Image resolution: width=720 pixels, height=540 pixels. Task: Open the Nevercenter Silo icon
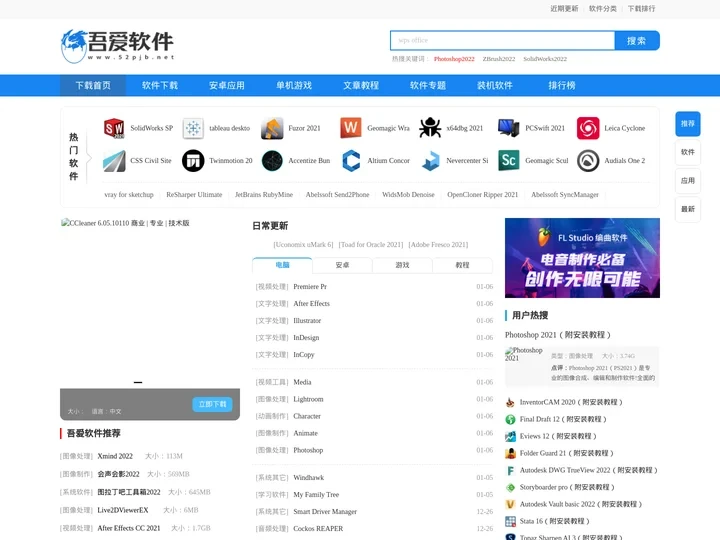point(430,161)
